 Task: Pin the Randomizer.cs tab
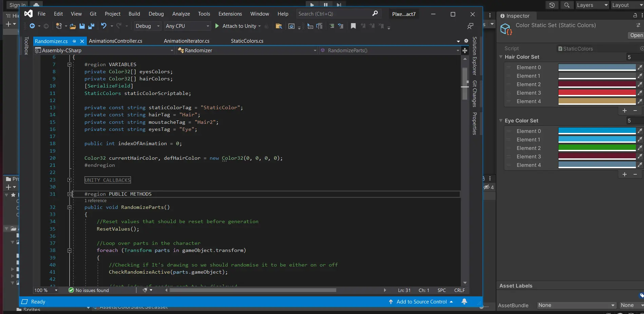pyautogui.click(x=74, y=41)
